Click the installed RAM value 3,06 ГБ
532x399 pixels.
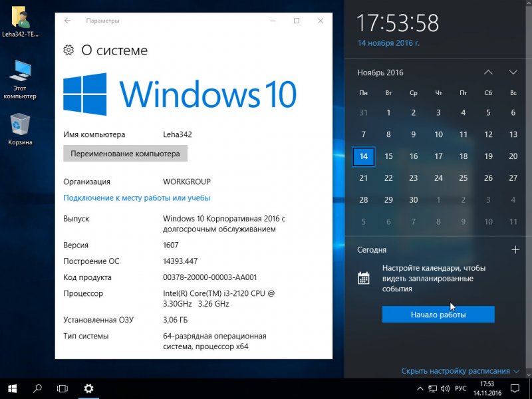[x=175, y=320]
